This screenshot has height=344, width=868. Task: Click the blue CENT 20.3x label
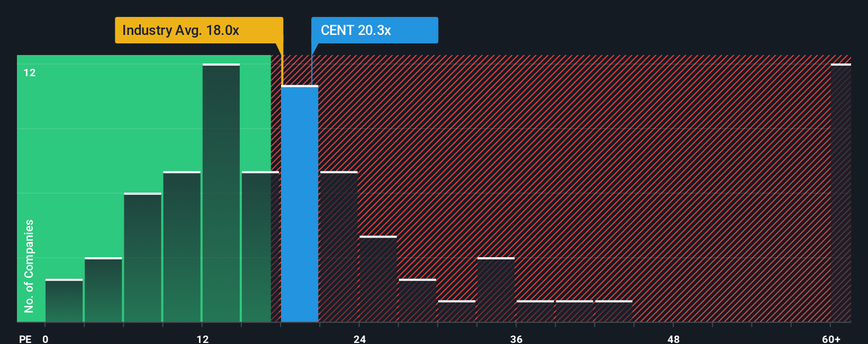point(375,30)
